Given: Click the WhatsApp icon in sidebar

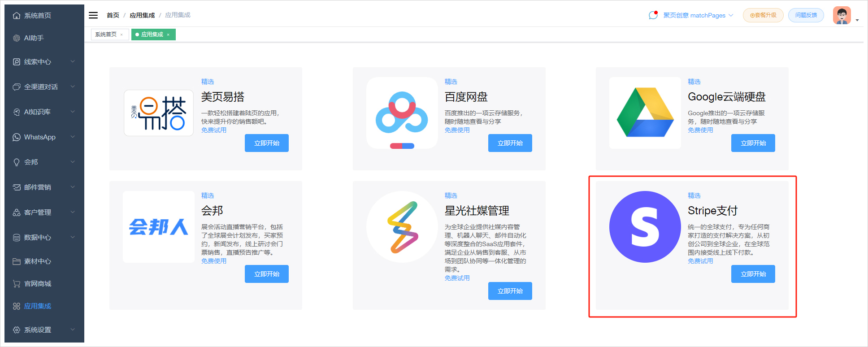Looking at the screenshot, I should pos(17,137).
